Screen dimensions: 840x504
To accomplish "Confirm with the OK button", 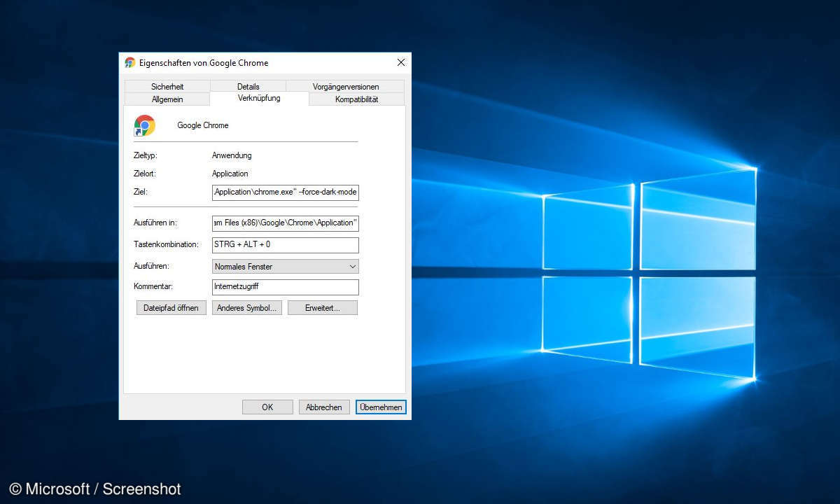I will click(267, 407).
